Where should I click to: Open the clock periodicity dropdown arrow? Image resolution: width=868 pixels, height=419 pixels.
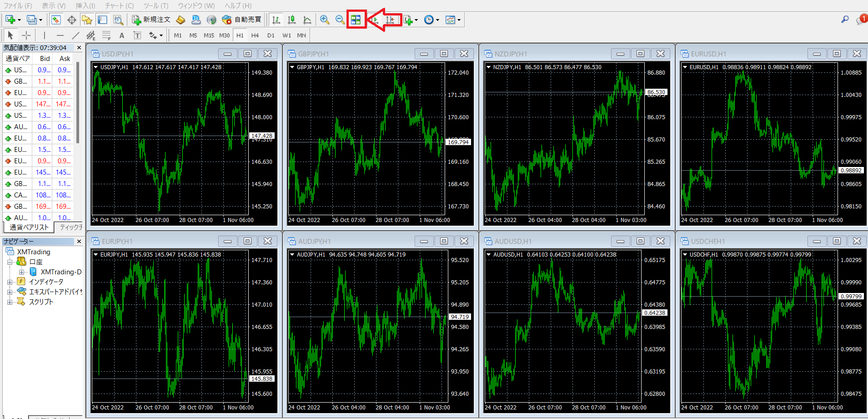point(437,20)
